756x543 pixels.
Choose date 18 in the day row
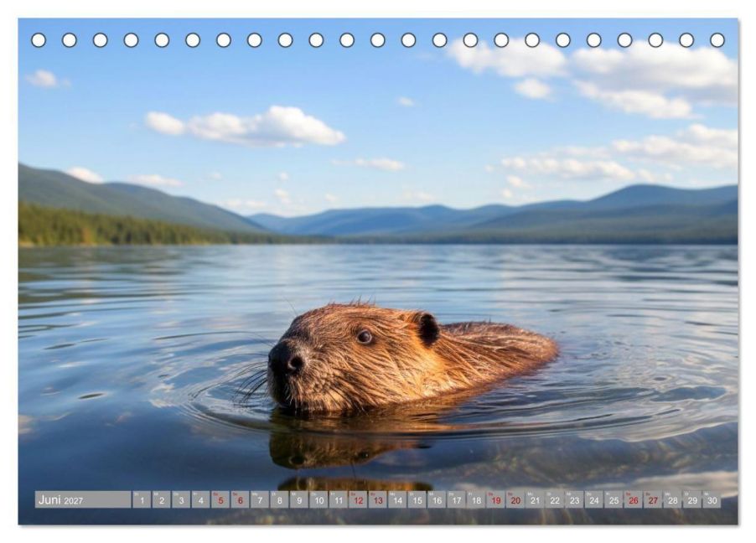(x=476, y=499)
